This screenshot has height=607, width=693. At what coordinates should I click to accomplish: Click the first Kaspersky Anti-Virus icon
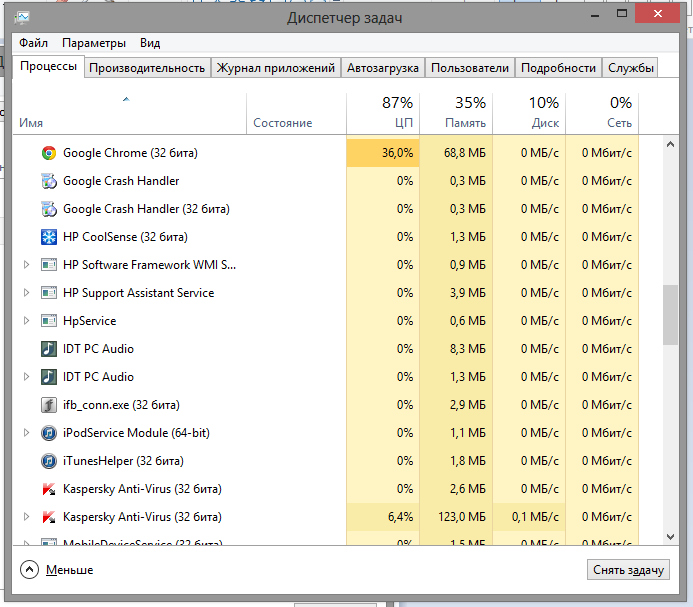tap(49, 489)
